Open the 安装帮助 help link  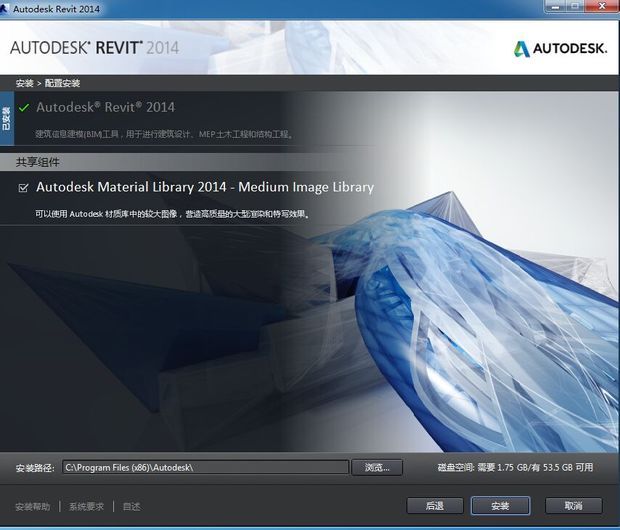click(32, 506)
